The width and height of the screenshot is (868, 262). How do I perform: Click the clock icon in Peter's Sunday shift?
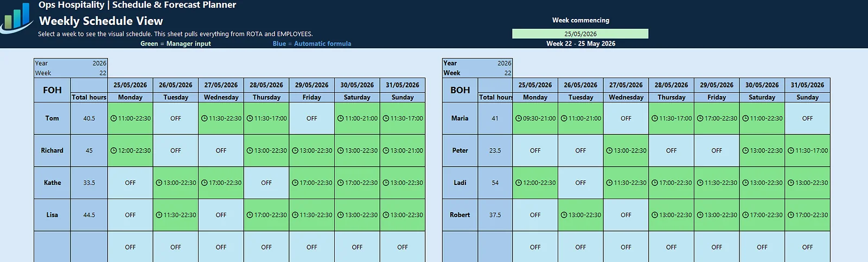(x=790, y=151)
